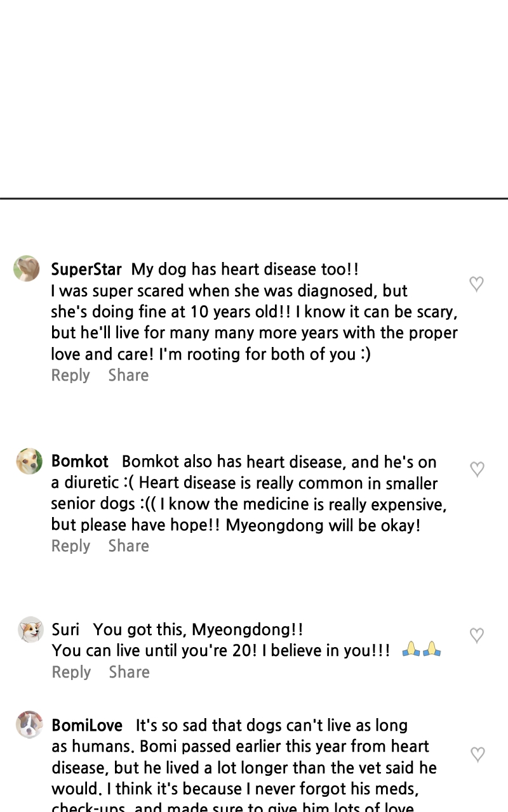Reply to Bomkot's comment

(x=70, y=546)
